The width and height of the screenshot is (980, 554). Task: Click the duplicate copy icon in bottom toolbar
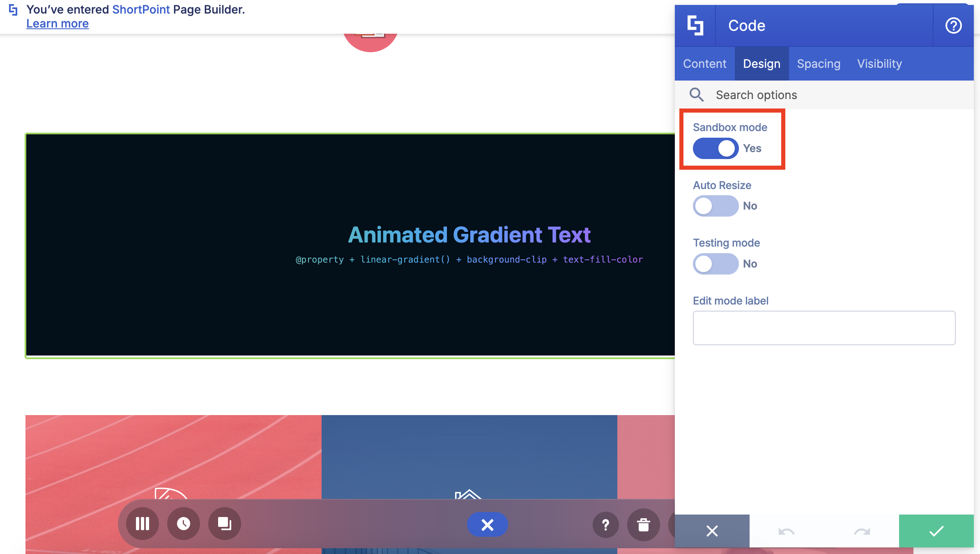pos(225,524)
